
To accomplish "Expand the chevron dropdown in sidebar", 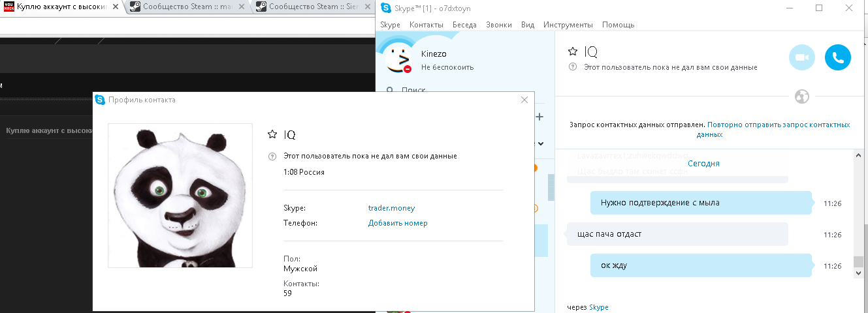I will (x=541, y=143).
